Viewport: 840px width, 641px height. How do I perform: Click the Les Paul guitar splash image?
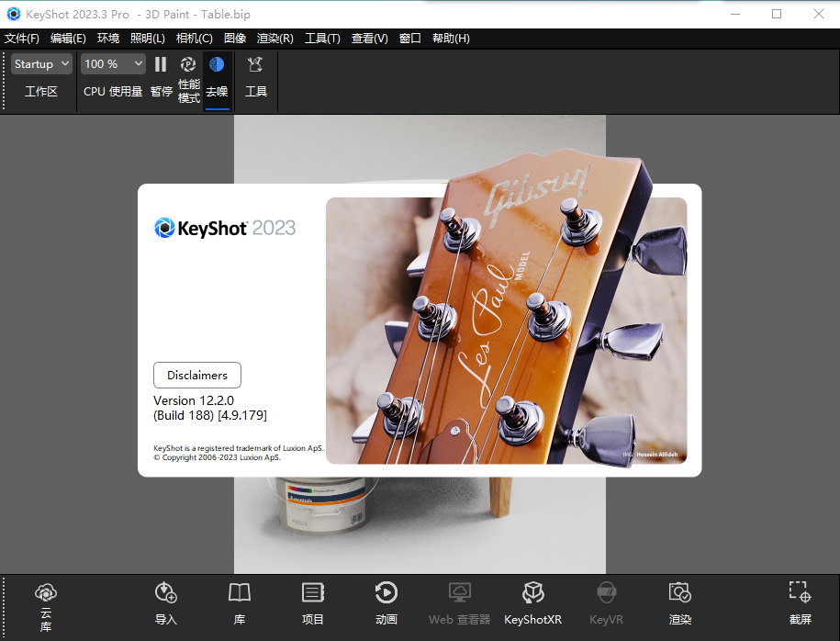tap(506, 331)
